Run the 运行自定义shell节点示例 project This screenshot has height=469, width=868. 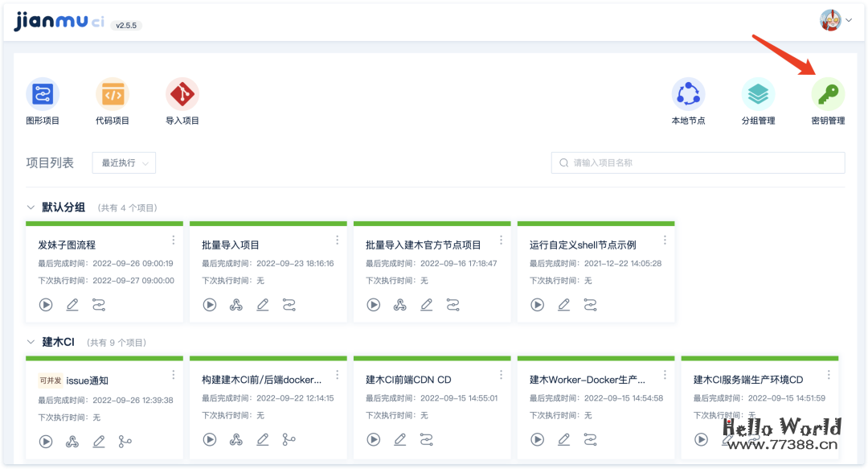[538, 304]
